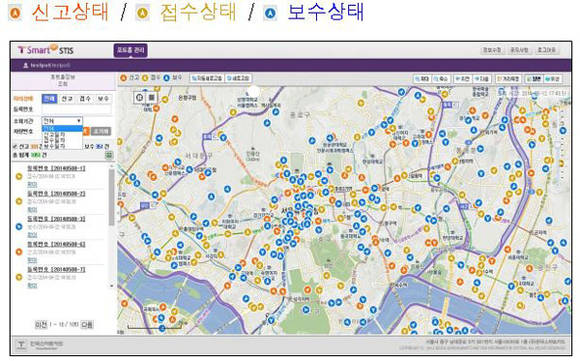Click the 축소 zoom-out map button

(x=441, y=79)
